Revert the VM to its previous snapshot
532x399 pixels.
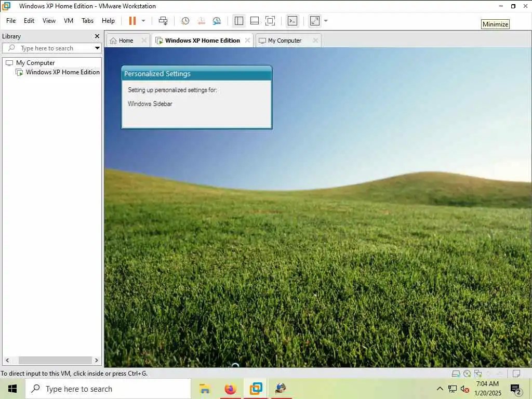201,21
